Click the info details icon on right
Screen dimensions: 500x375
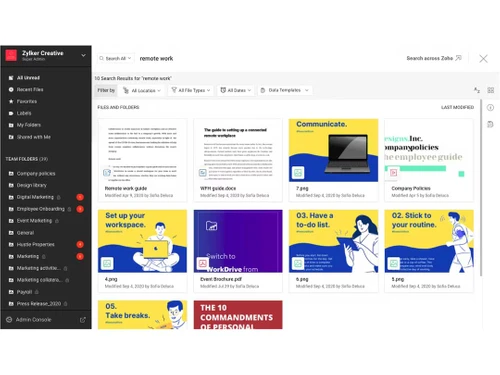tap(490, 107)
